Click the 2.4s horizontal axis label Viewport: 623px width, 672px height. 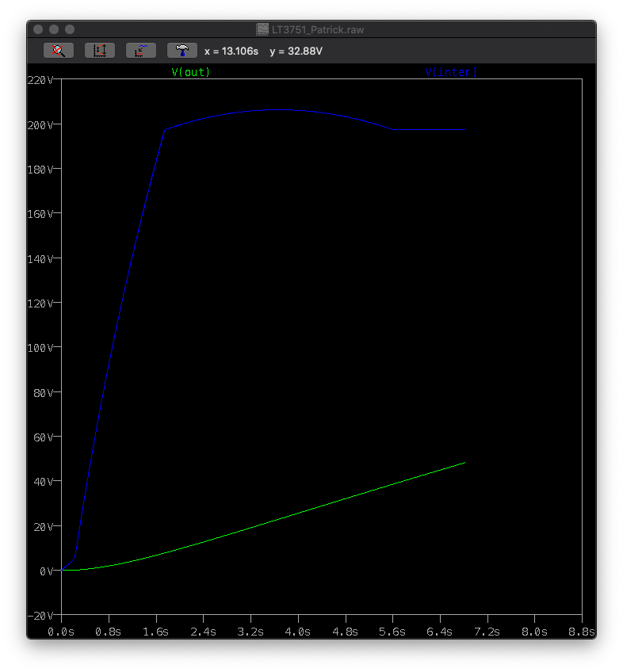[203, 632]
